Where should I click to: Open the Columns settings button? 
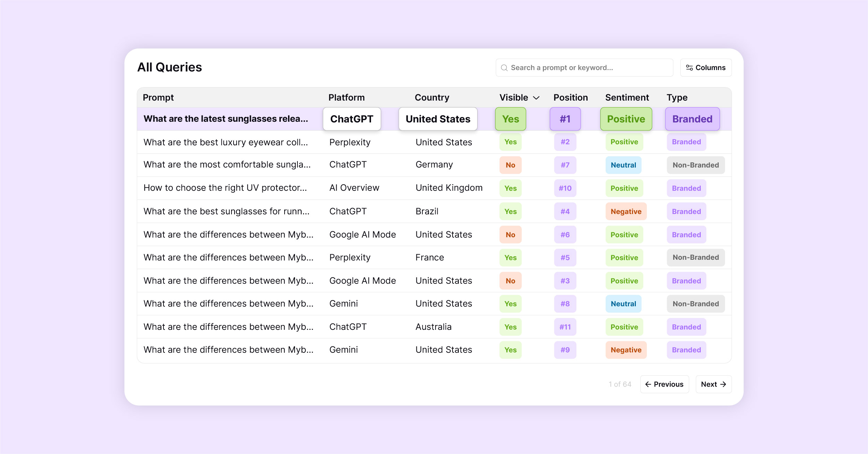(x=706, y=68)
